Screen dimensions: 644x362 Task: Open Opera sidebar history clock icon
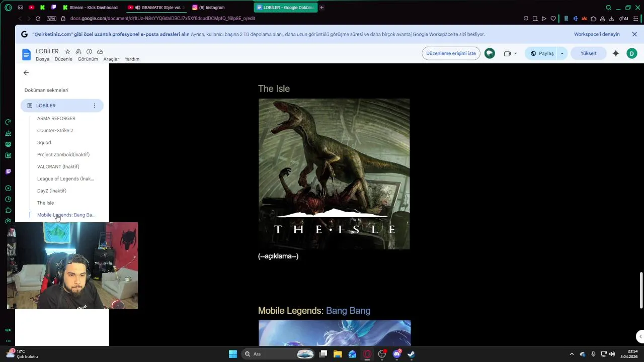[8, 199]
